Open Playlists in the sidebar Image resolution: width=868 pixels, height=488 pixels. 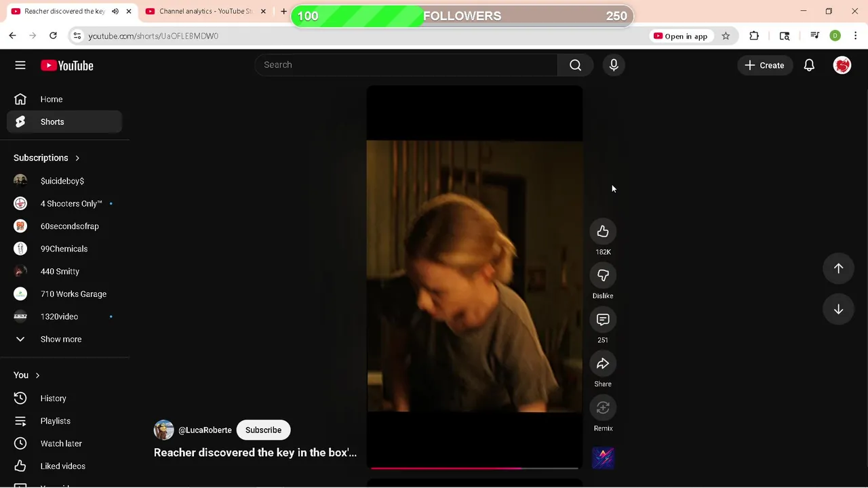(x=64, y=421)
